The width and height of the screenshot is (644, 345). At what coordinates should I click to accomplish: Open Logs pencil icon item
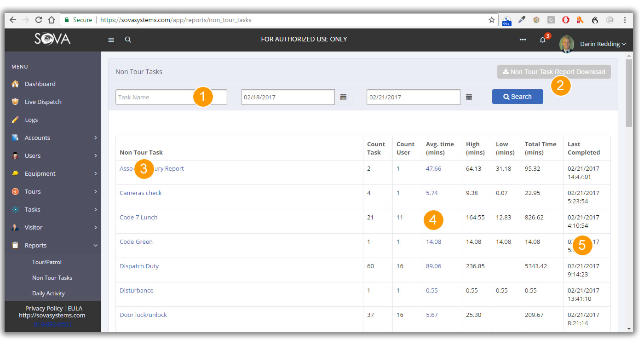click(15, 120)
